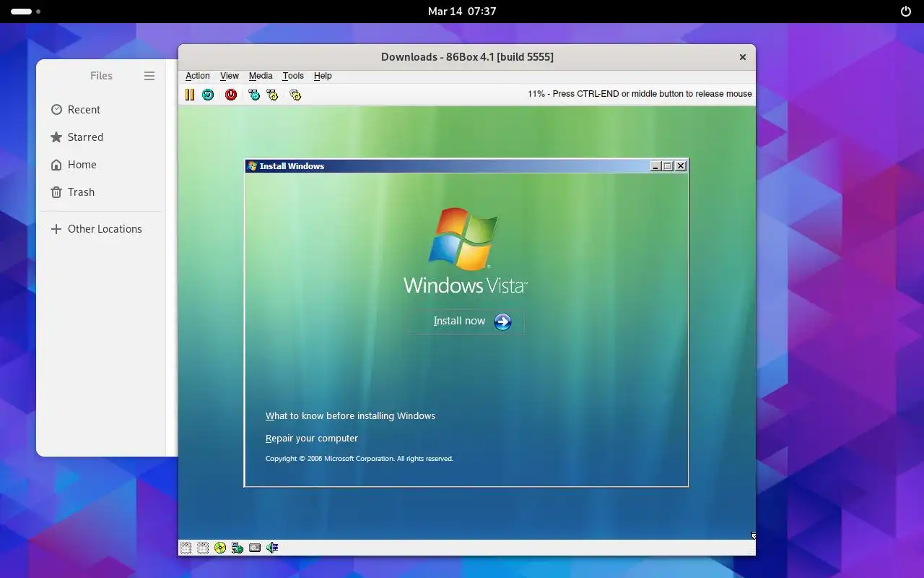924x578 pixels.
Task: Minimize the Install Windows dialog
Action: [x=655, y=166]
